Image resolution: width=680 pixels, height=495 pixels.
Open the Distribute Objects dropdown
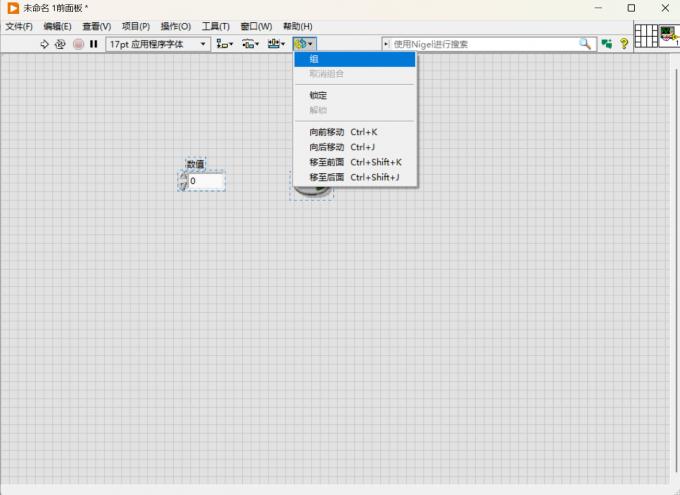click(250, 44)
